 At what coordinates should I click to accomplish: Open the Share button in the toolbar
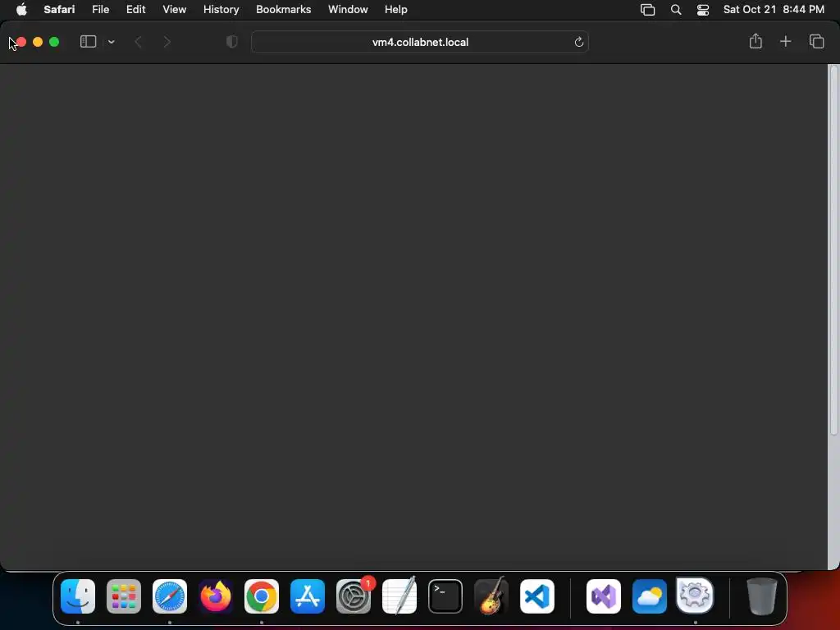coord(756,41)
